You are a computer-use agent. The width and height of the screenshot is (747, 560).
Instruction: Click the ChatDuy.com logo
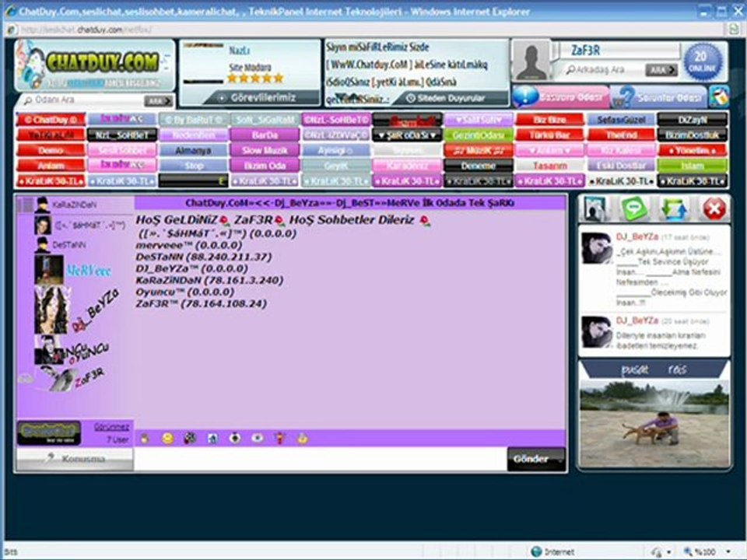[95, 65]
